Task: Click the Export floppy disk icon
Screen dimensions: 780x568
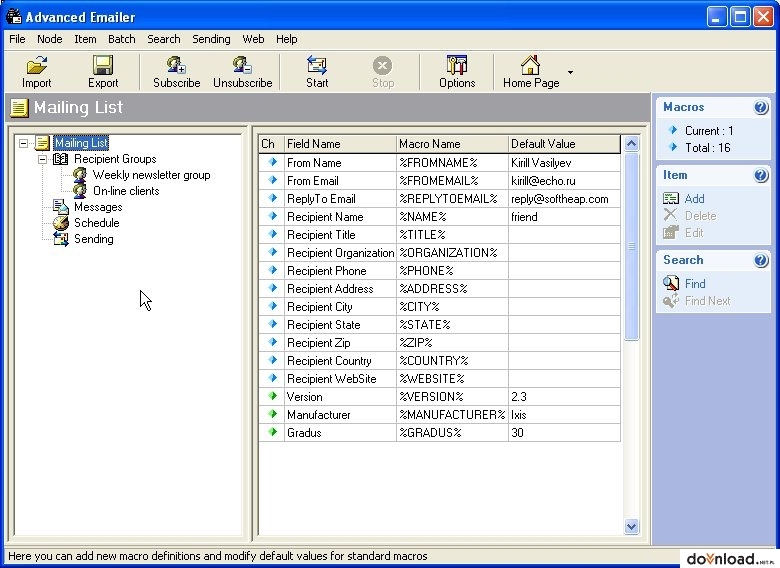Action: tap(103, 65)
